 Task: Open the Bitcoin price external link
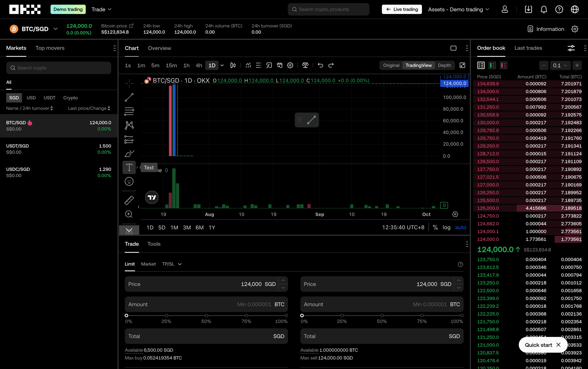(131, 26)
